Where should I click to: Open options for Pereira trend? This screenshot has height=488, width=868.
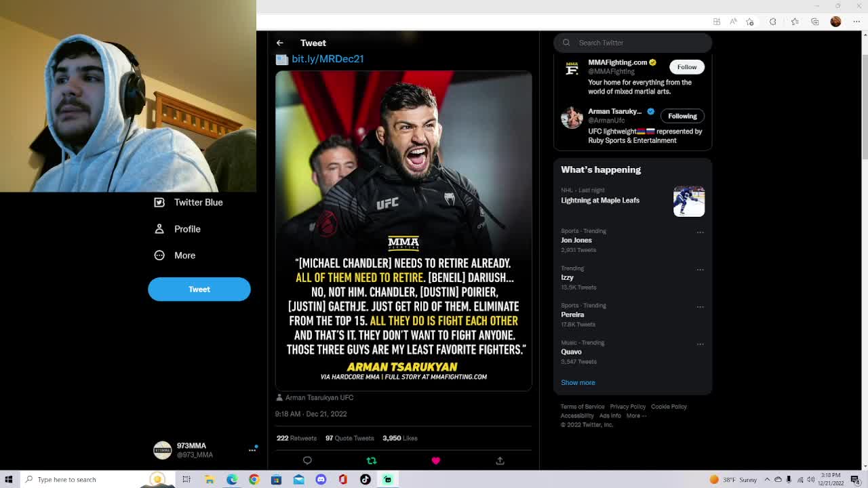701,307
